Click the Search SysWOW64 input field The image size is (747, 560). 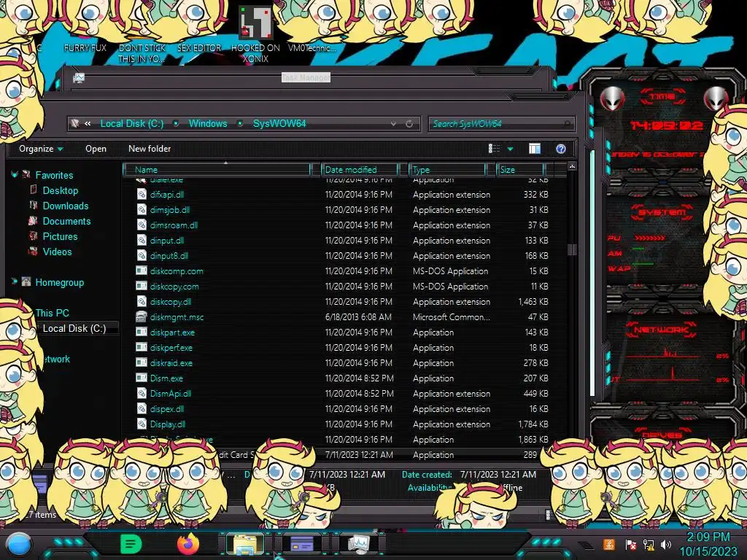[501, 124]
